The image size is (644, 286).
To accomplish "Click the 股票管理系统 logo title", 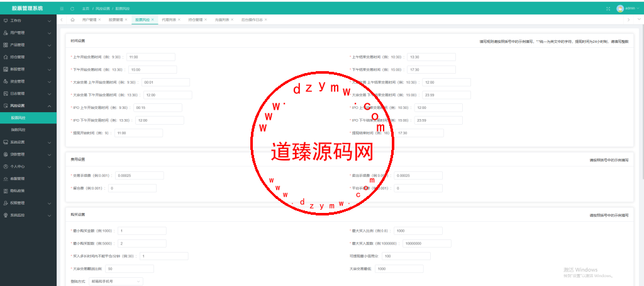I will [x=27, y=8].
